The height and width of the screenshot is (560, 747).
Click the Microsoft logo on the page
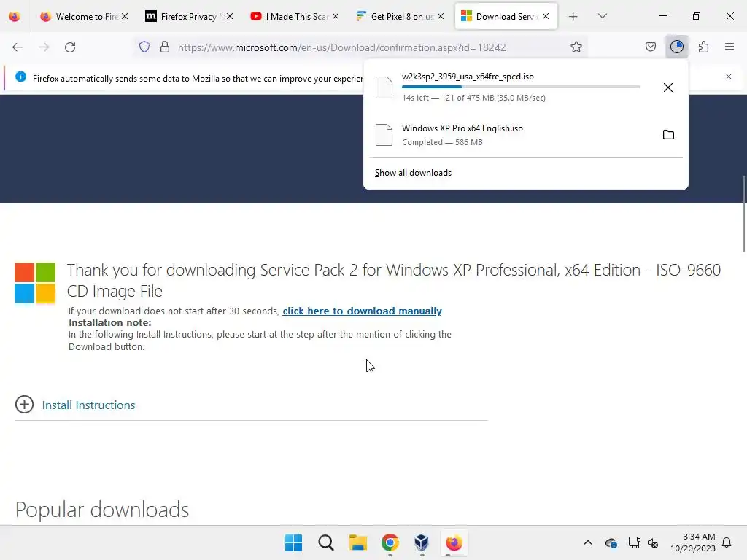(35, 283)
